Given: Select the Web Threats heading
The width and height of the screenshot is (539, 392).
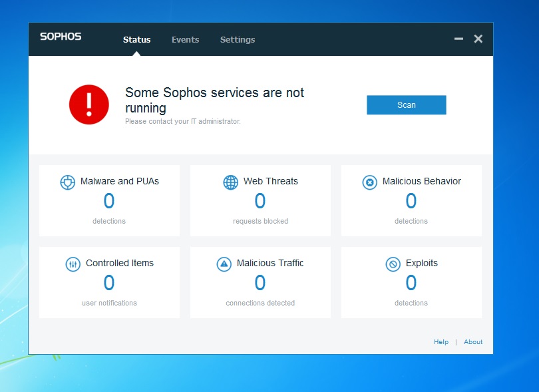Looking at the screenshot, I should click(x=271, y=181).
